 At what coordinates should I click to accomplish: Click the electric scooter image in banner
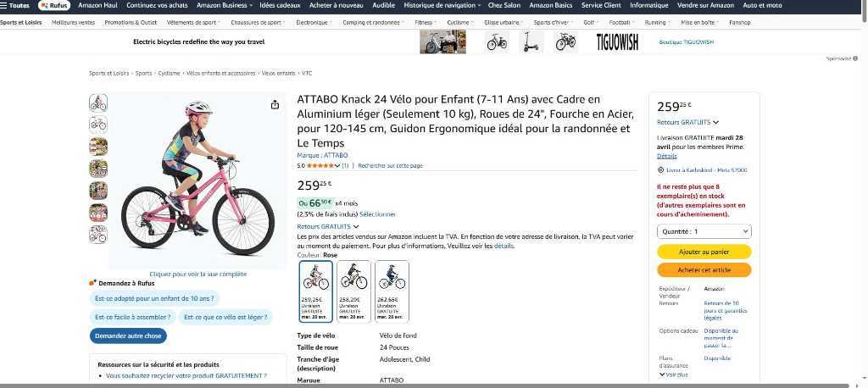click(531, 42)
